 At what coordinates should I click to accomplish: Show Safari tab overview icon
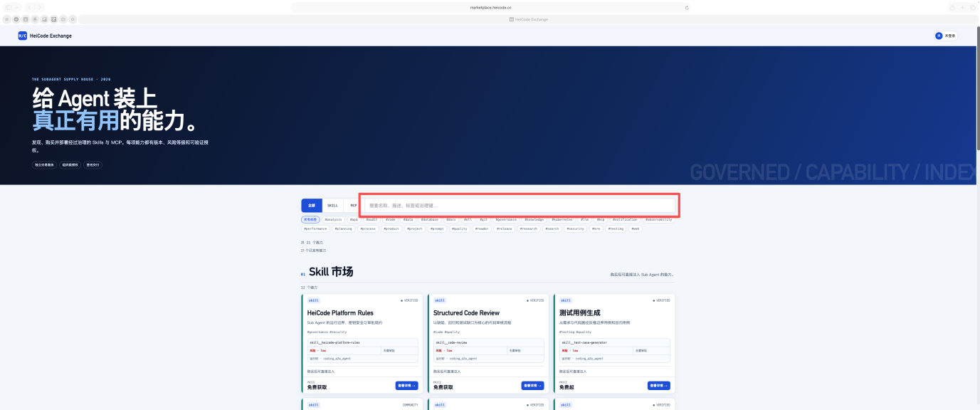pos(972,7)
